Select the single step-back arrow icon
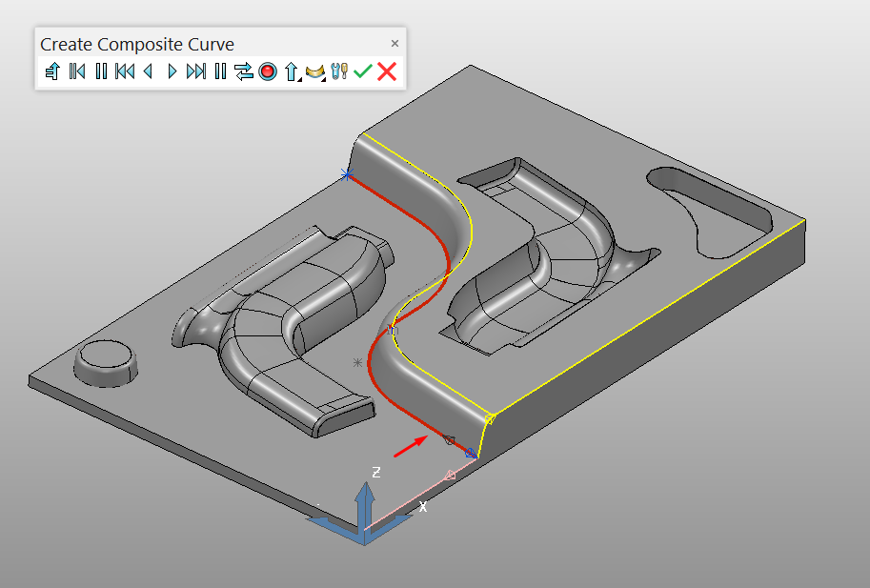 148,71
